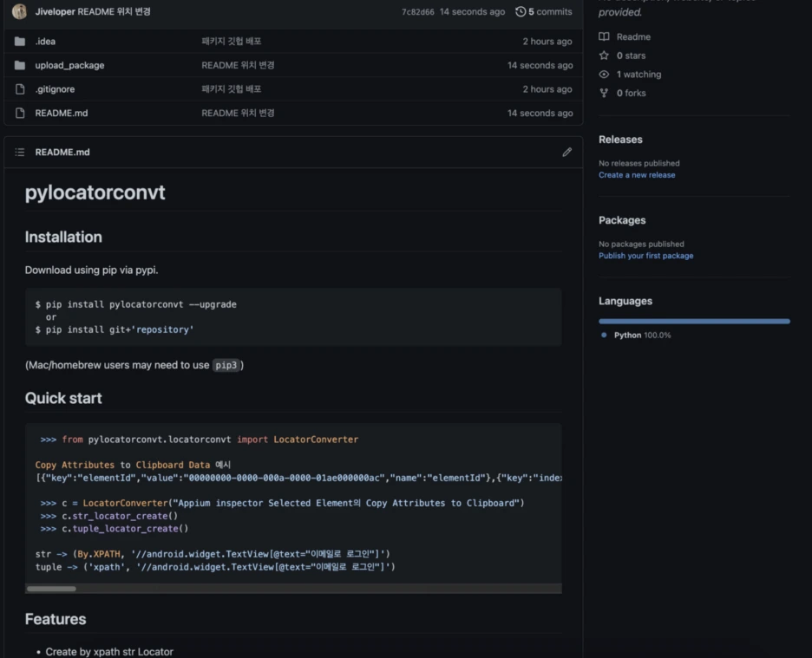Screen dimensions: 812x658
Task: Click the .gitignore file icon
Action: pyautogui.click(x=20, y=89)
